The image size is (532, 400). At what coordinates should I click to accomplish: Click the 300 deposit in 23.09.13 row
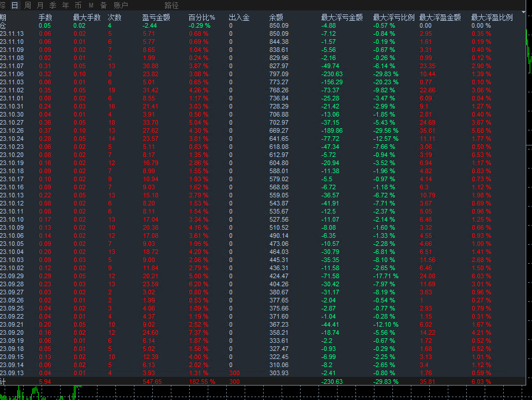tap(234, 373)
